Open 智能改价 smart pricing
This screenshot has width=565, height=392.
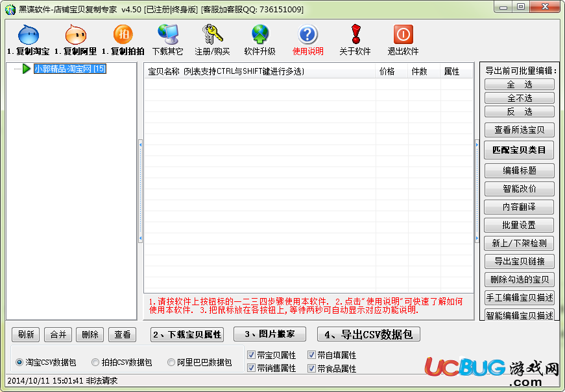pyautogui.click(x=519, y=189)
